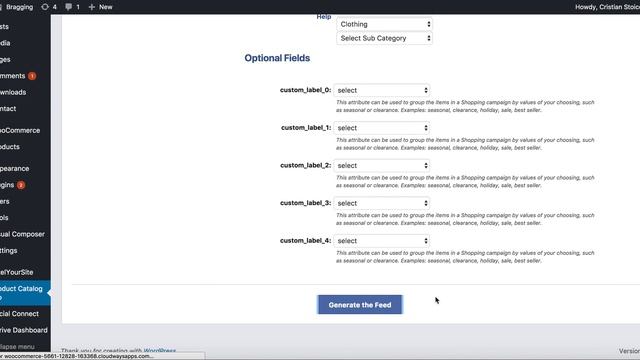Open the comments bubble icon in admin bar

(72, 7)
